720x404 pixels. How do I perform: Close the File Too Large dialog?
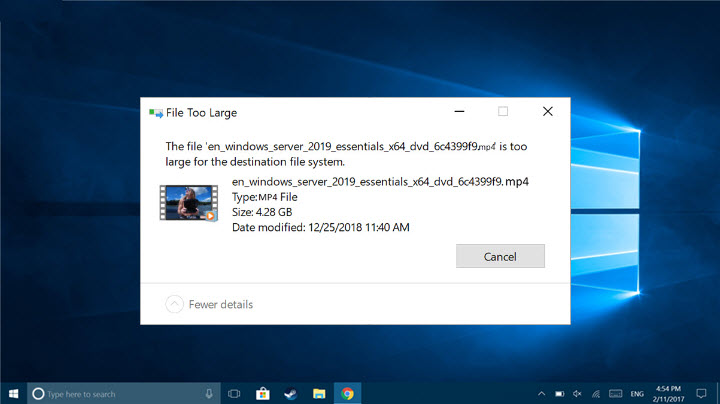[x=547, y=112]
